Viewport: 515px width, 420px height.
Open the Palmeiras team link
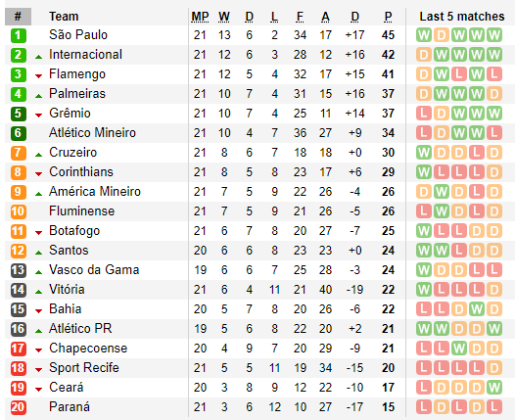(x=77, y=94)
